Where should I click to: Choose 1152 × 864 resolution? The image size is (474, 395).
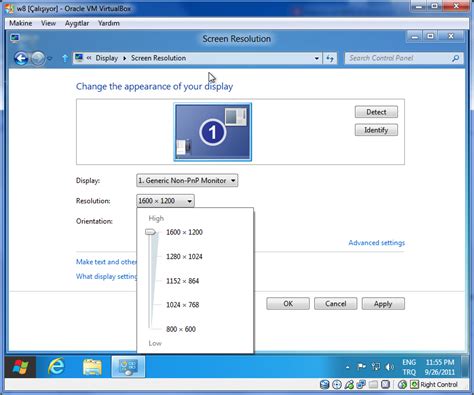(183, 281)
